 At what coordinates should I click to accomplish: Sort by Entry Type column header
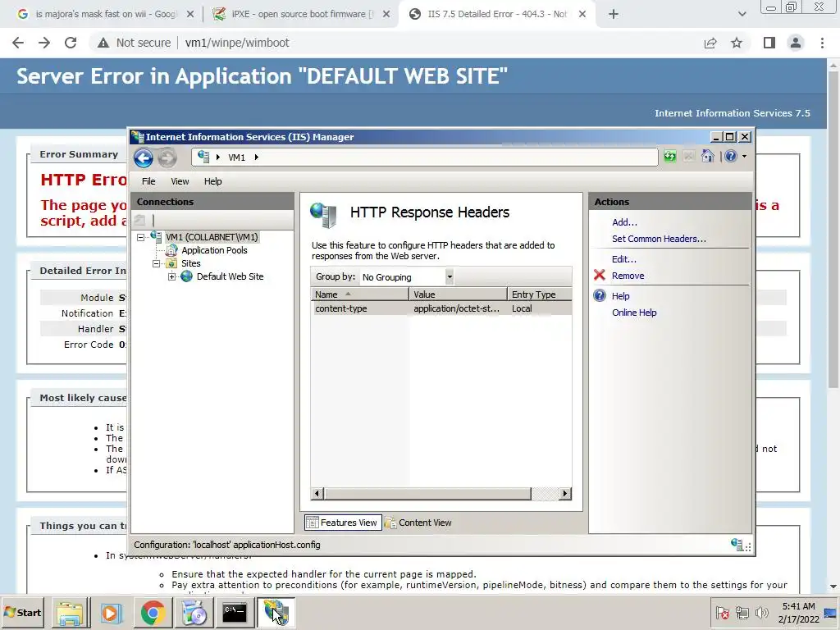tap(540, 294)
